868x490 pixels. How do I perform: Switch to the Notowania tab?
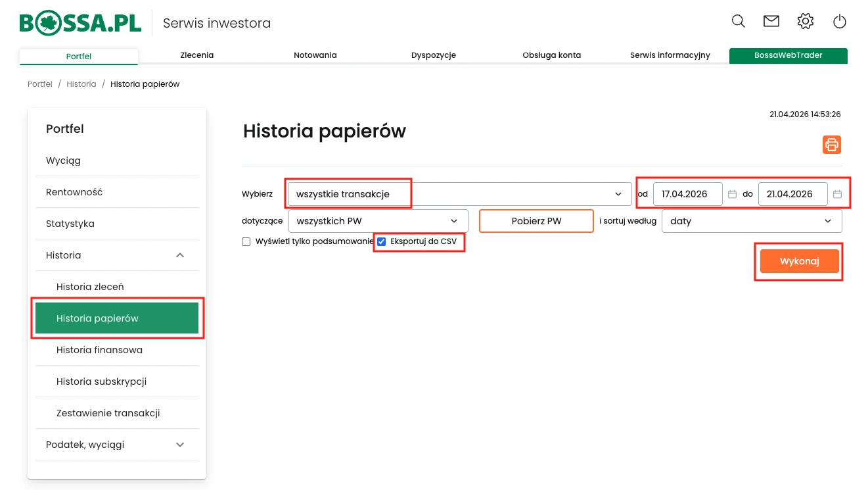click(315, 55)
